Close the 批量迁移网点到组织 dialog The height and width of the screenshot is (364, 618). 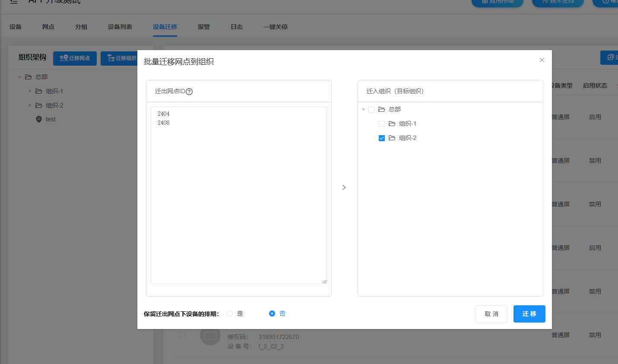click(542, 60)
